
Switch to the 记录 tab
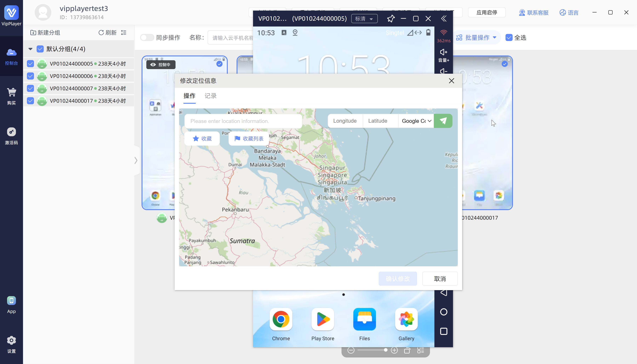(211, 96)
